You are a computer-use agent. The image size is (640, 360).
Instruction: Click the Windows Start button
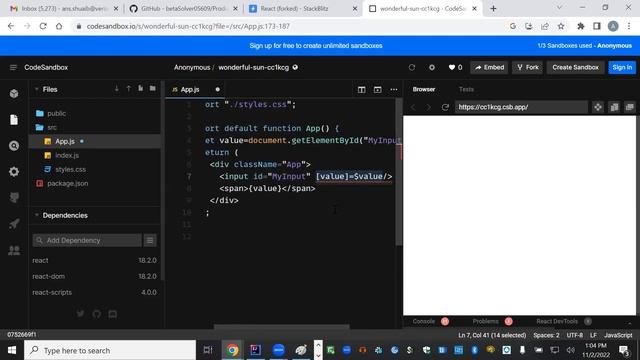pos(12,350)
